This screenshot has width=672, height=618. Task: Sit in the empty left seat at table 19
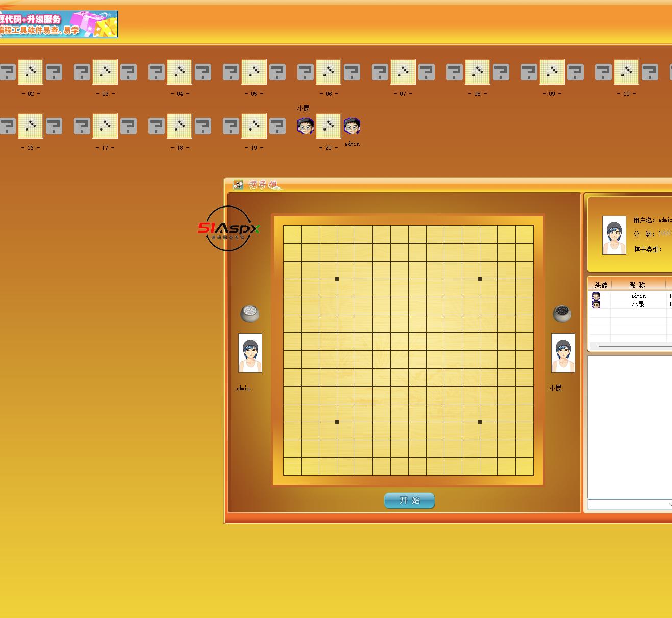[231, 126]
